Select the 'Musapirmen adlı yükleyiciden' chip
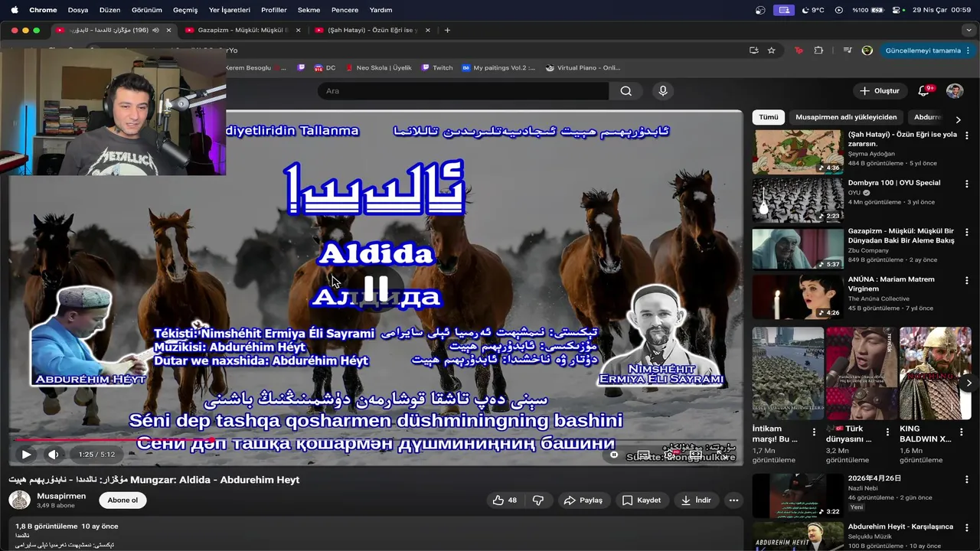The image size is (980, 551). (x=846, y=117)
